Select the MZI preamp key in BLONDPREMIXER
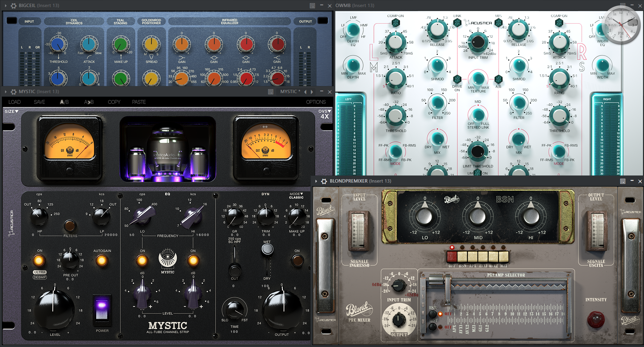 (503, 257)
